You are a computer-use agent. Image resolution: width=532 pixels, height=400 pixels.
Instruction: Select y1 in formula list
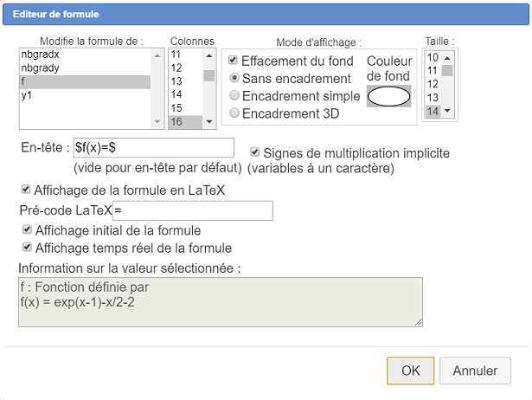pyautogui.click(x=85, y=95)
